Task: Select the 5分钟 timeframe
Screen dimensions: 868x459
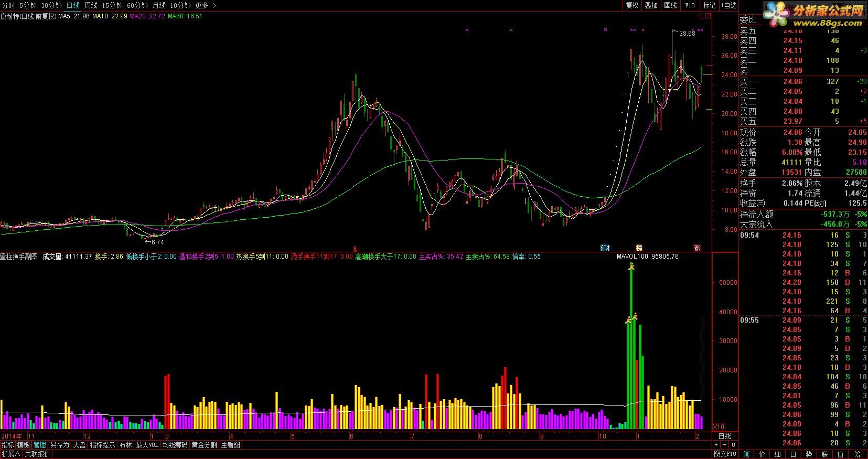Action: pyautogui.click(x=28, y=5)
